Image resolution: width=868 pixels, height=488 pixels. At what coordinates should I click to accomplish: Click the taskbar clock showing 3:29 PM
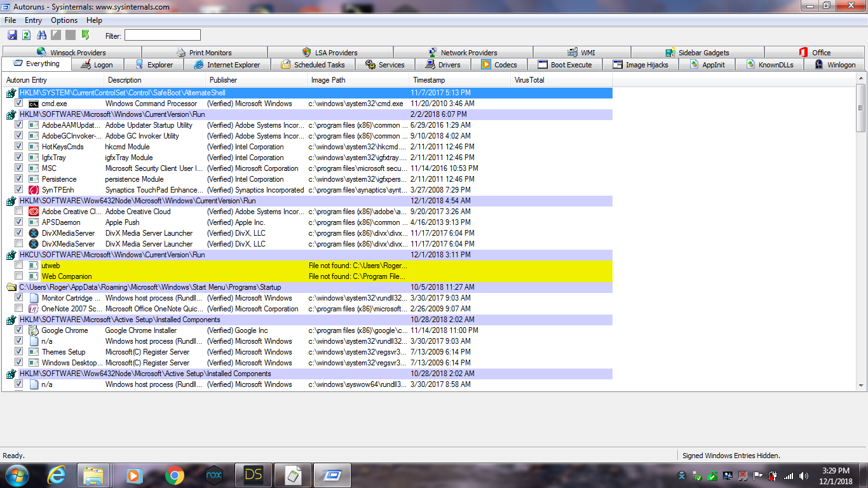pyautogui.click(x=836, y=475)
